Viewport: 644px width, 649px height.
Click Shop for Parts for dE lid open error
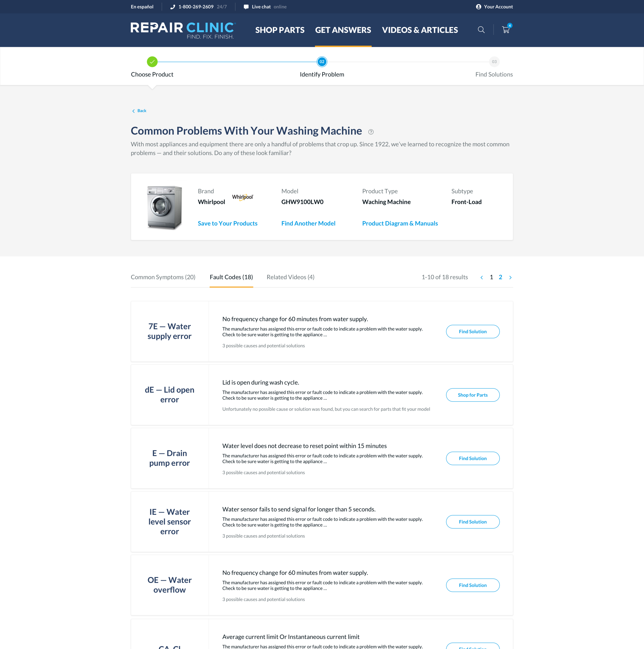point(472,395)
